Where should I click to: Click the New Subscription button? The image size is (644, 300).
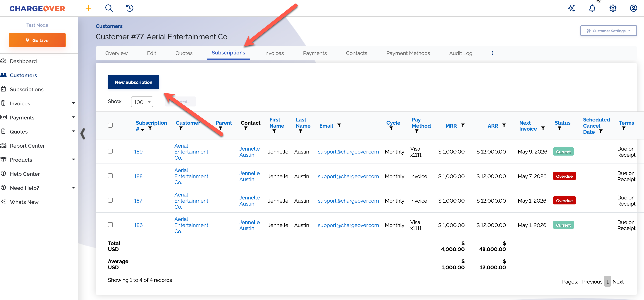click(133, 82)
